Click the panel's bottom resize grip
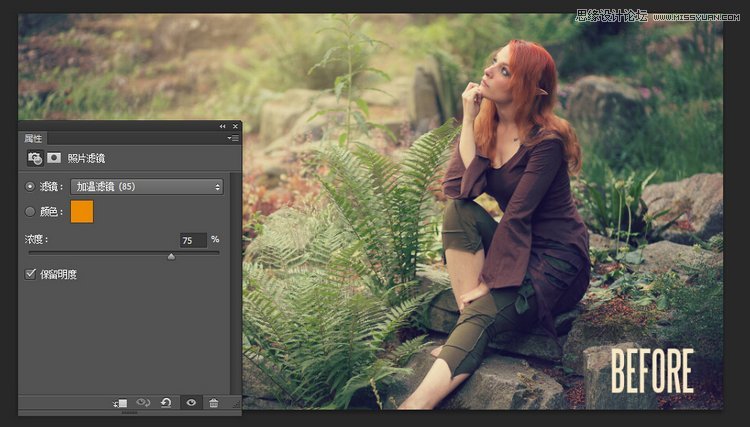Viewport: 750px width, 427px height. pos(130,412)
